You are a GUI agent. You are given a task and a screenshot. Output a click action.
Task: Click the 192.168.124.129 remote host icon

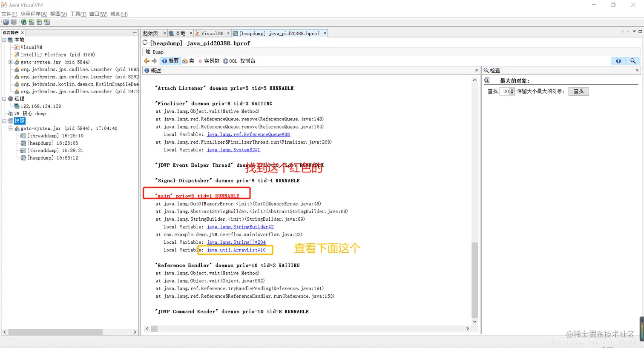click(x=17, y=106)
